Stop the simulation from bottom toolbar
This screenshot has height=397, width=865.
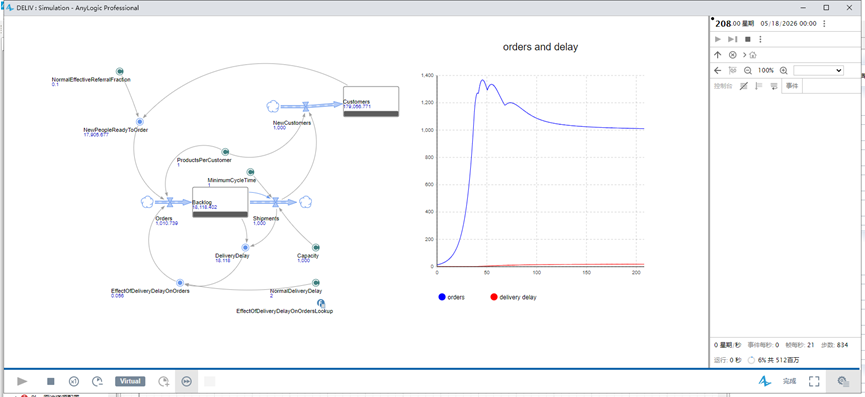[51, 381]
